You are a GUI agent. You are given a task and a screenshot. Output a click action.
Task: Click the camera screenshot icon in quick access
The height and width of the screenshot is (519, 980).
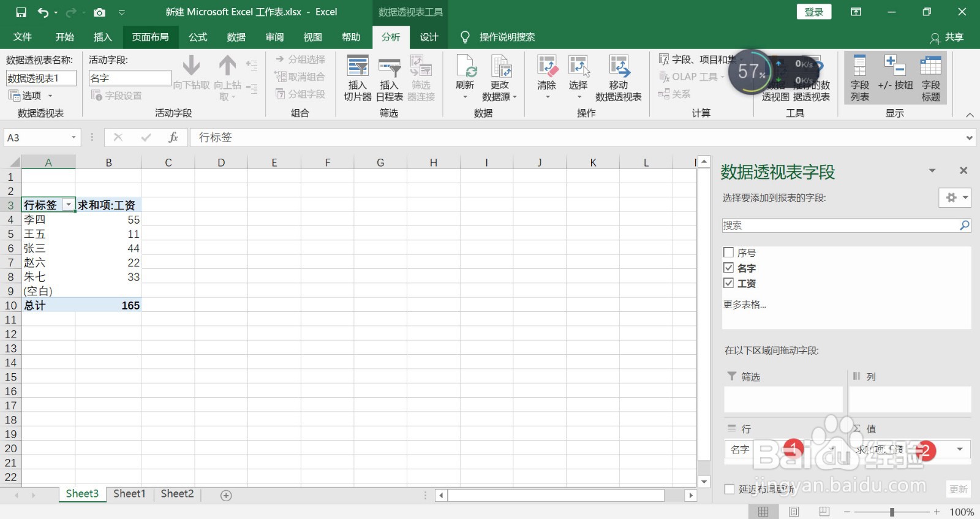tap(99, 12)
